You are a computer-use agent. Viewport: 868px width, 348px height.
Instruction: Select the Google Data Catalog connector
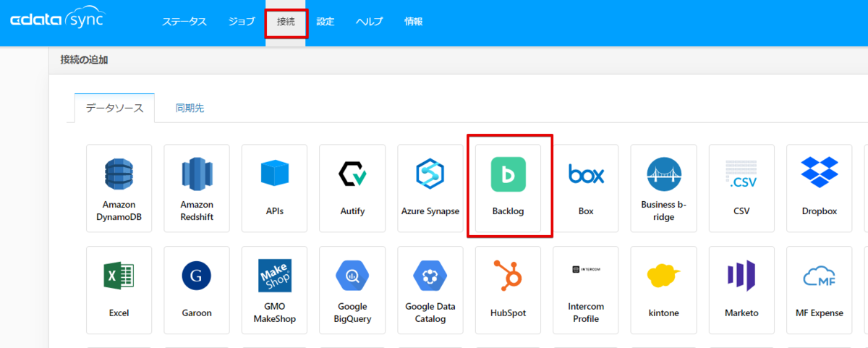click(x=430, y=289)
